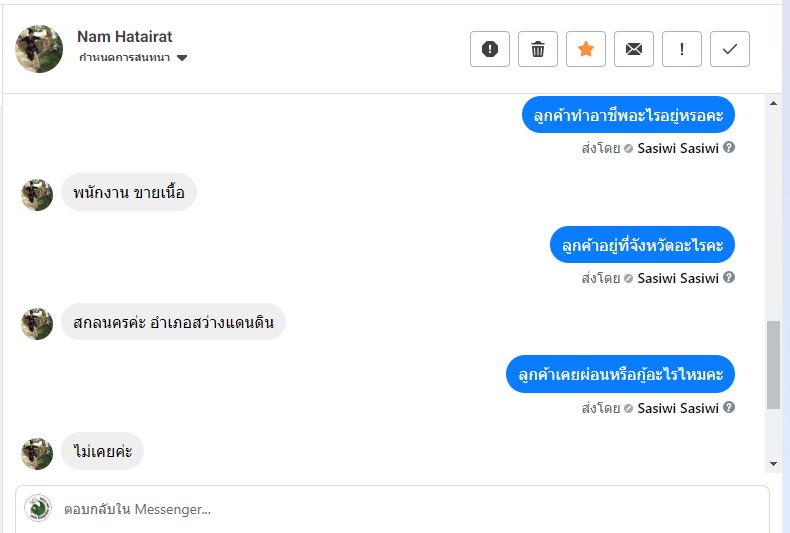Type in the ตอบกลับใน Messenger reply field

pos(400,509)
